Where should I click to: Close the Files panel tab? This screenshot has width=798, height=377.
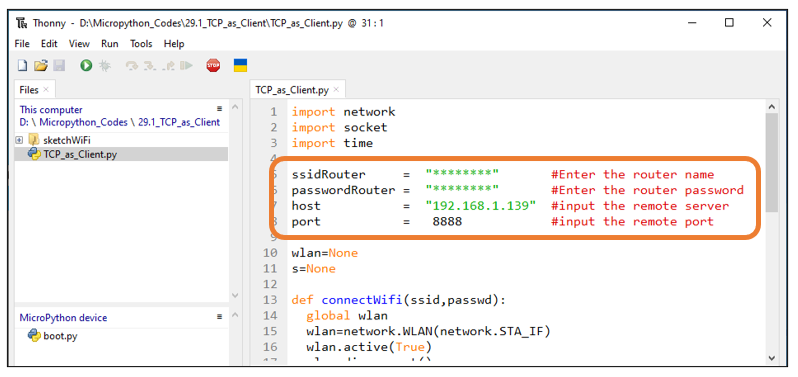tap(46, 90)
